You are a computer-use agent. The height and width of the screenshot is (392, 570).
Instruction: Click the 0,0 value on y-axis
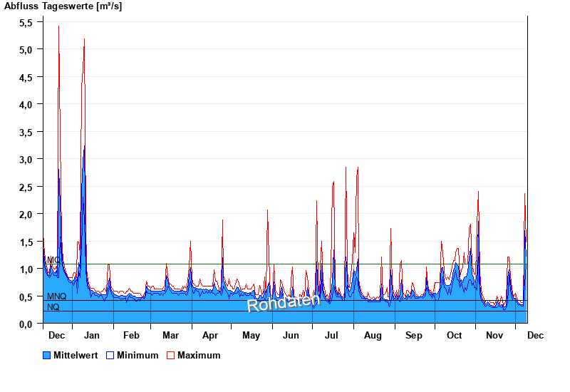pyautogui.click(x=26, y=324)
